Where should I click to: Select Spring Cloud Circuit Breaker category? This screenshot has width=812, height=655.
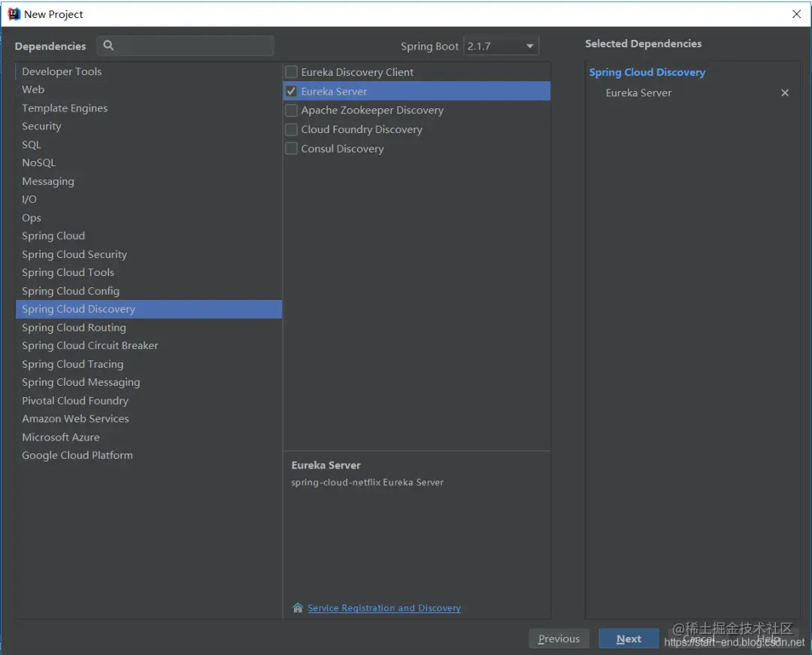click(149, 345)
